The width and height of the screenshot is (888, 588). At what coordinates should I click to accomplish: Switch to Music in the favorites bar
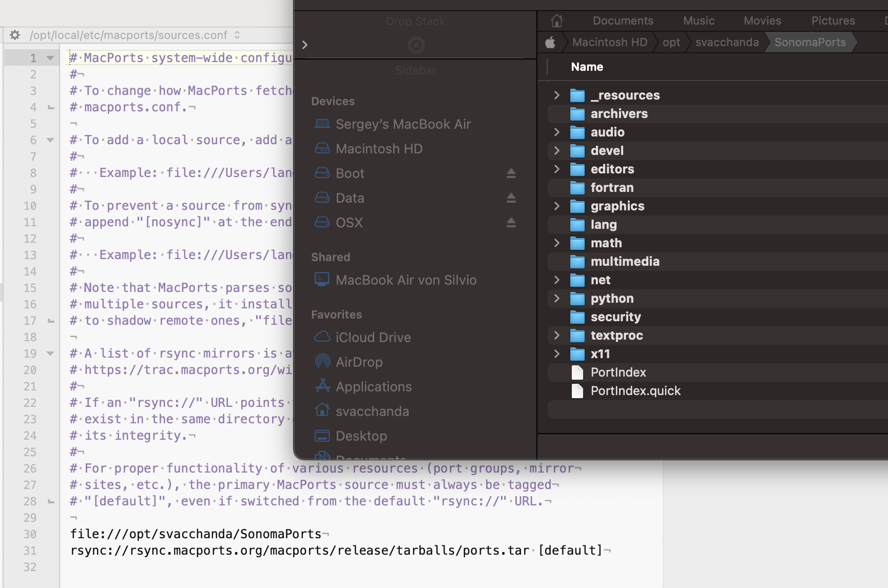699,21
